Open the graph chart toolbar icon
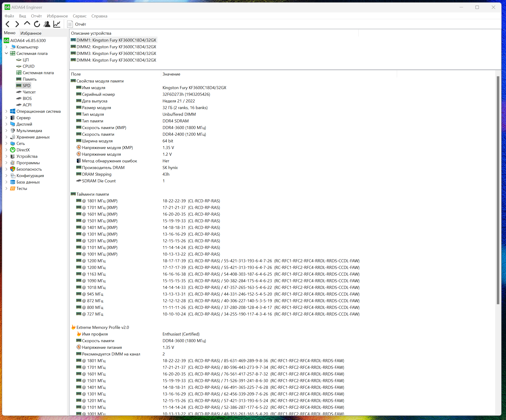This screenshot has height=420, width=506. point(57,24)
